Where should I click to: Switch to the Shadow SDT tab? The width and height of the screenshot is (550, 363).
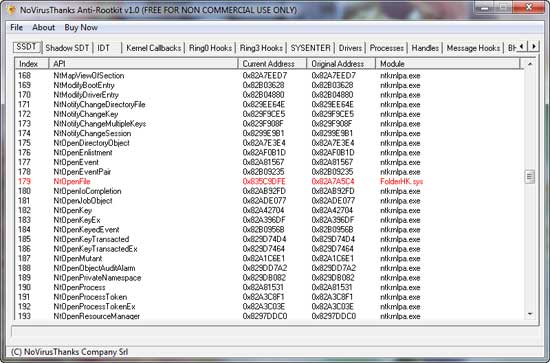pos(67,48)
